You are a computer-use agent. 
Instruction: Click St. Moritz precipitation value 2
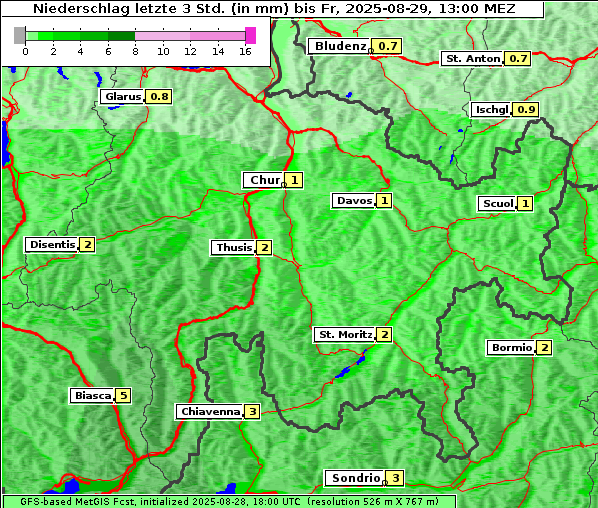click(x=384, y=335)
